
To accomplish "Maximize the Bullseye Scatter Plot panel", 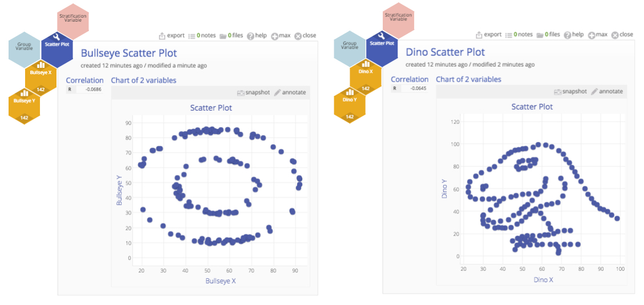I will (x=281, y=36).
